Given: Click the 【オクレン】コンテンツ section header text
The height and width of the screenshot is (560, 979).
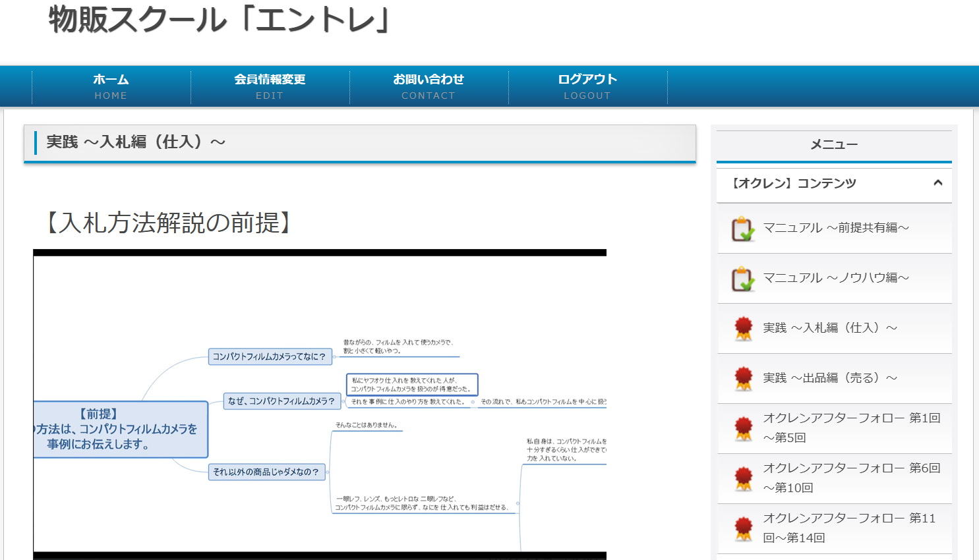Looking at the screenshot, I should [x=794, y=183].
